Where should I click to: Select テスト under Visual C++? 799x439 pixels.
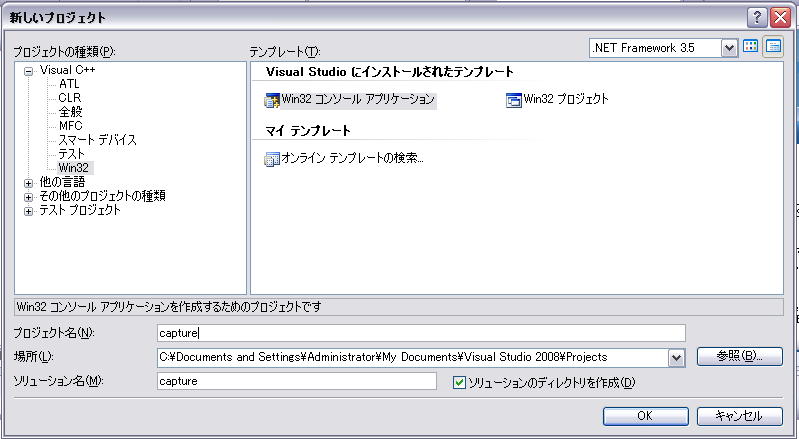tap(71, 154)
